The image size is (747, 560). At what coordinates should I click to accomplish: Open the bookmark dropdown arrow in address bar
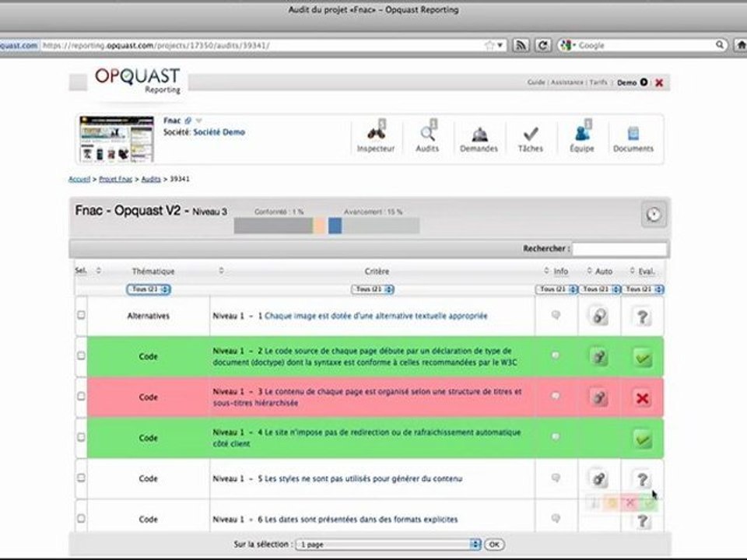point(500,45)
